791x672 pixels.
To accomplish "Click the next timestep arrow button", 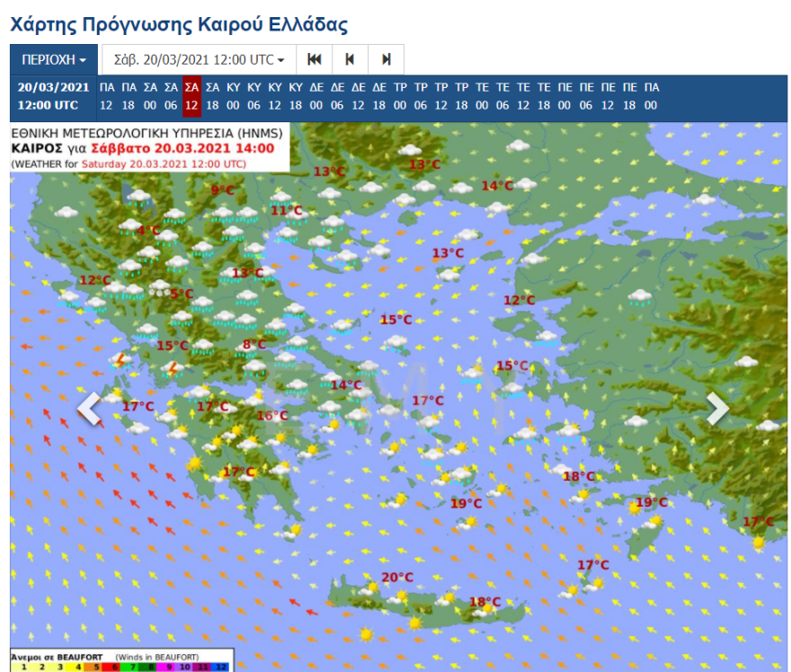I will point(385,59).
